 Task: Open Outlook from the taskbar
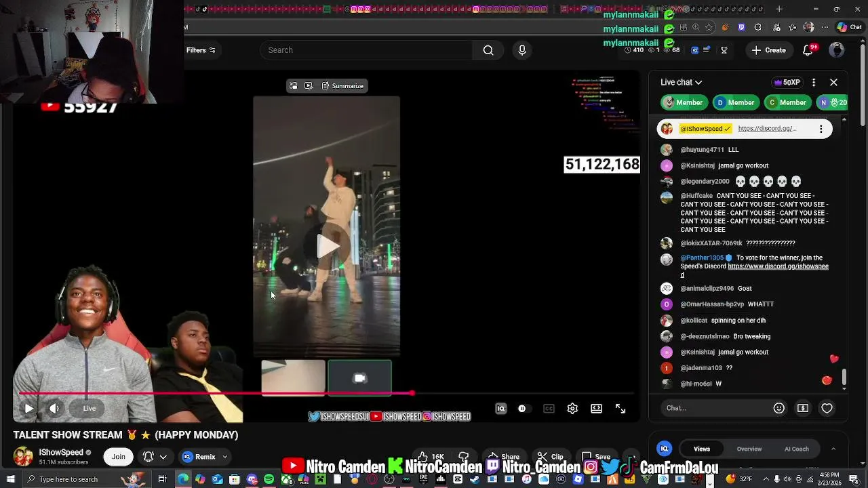click(x=217, y=479)
